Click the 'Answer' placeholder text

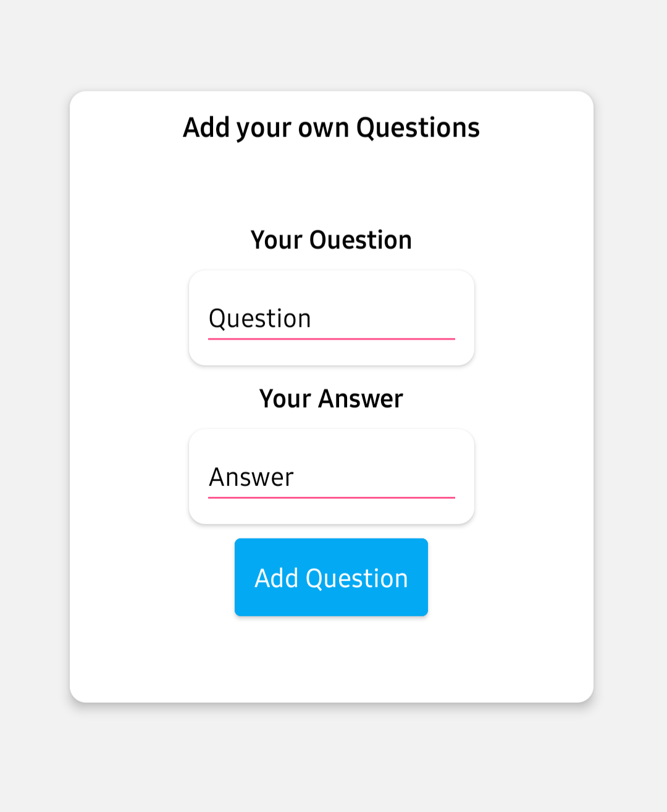point(251,477)
